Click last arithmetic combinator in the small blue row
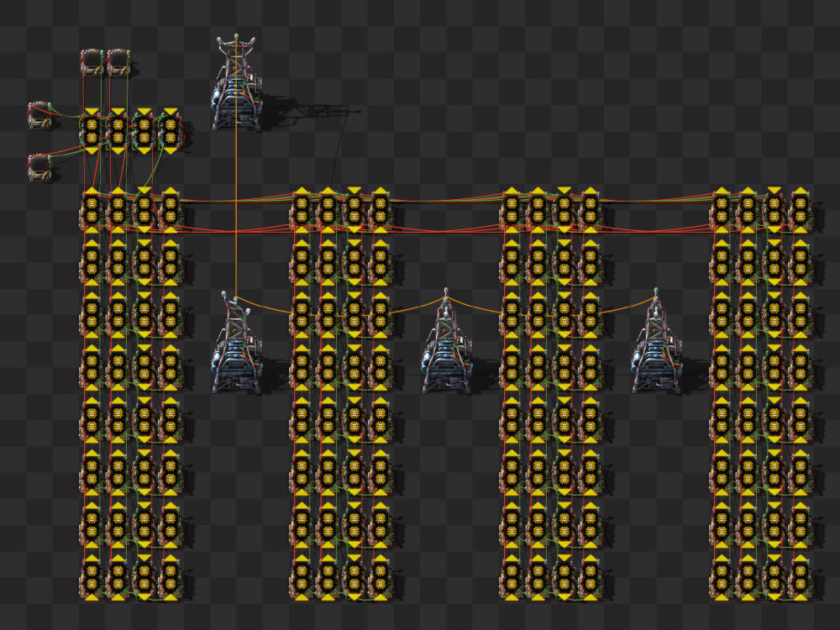Image resolution: width=840 pixels, height=630 pixels. click(171, 131)
